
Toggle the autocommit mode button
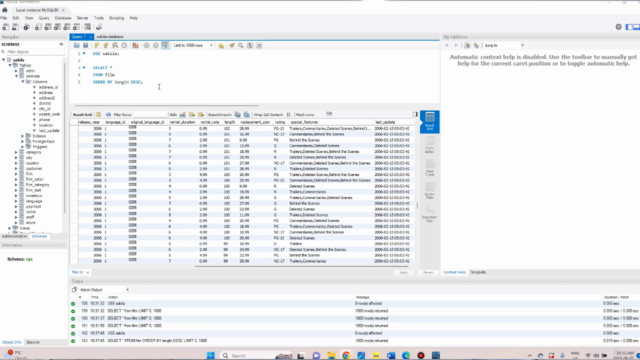tap(165, 45)
